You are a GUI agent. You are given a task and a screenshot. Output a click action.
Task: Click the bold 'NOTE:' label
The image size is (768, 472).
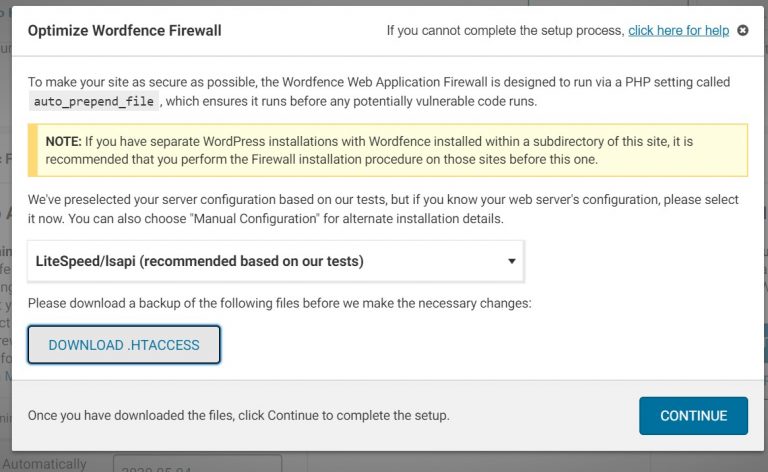click(x=64, y=142)
